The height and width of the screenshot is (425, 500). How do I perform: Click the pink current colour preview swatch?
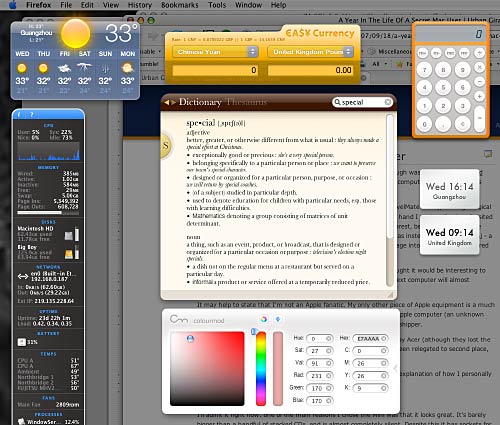tap(278, 368)
